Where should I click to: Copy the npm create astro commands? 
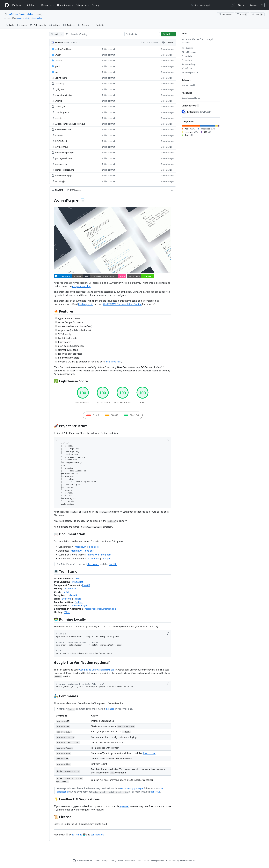point(168,633)
